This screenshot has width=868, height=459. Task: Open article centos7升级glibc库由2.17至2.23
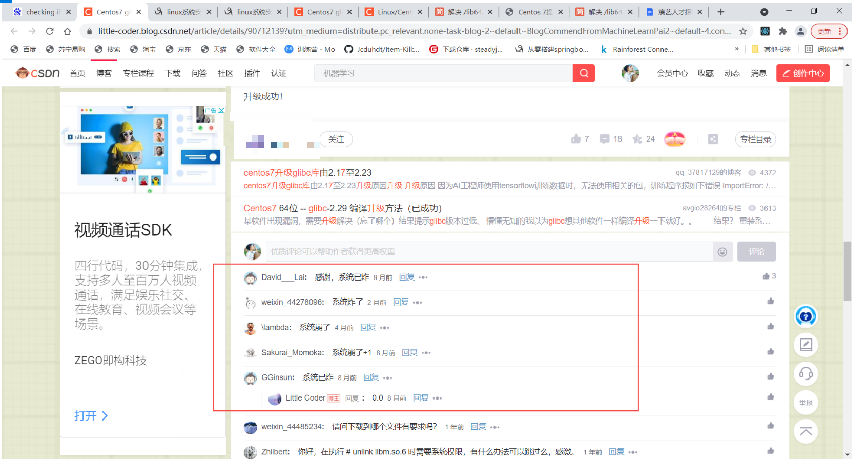point(307,173)
